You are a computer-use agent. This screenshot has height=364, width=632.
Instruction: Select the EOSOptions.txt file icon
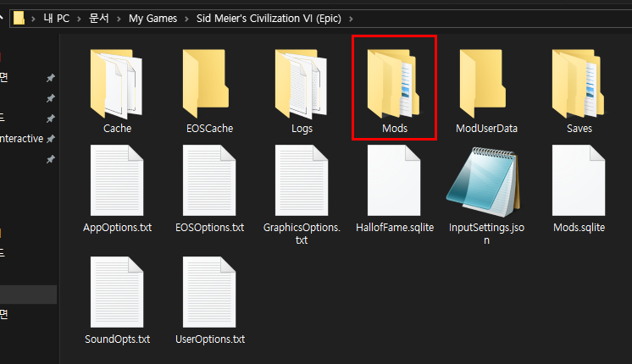209,180
